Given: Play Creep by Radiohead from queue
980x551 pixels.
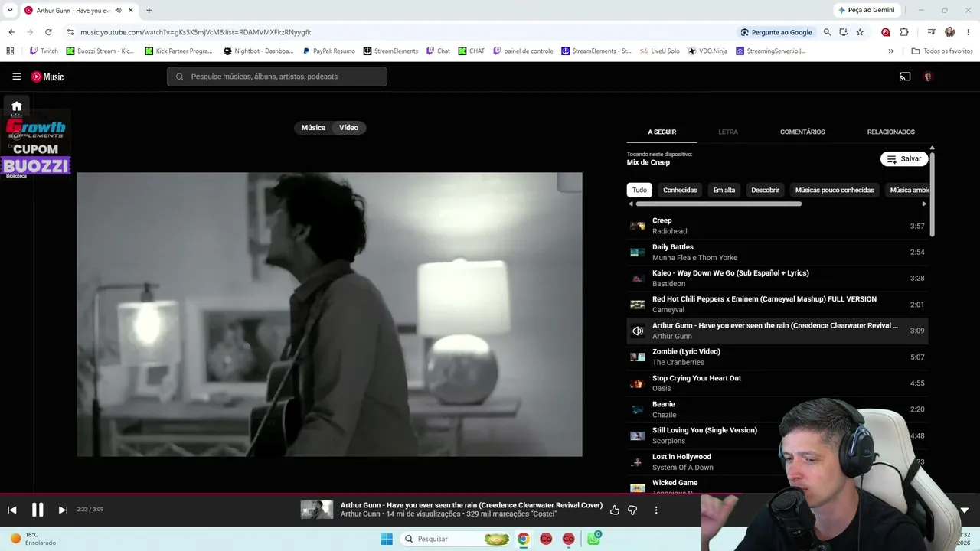Looking at the screenshot, I should 777,226.
